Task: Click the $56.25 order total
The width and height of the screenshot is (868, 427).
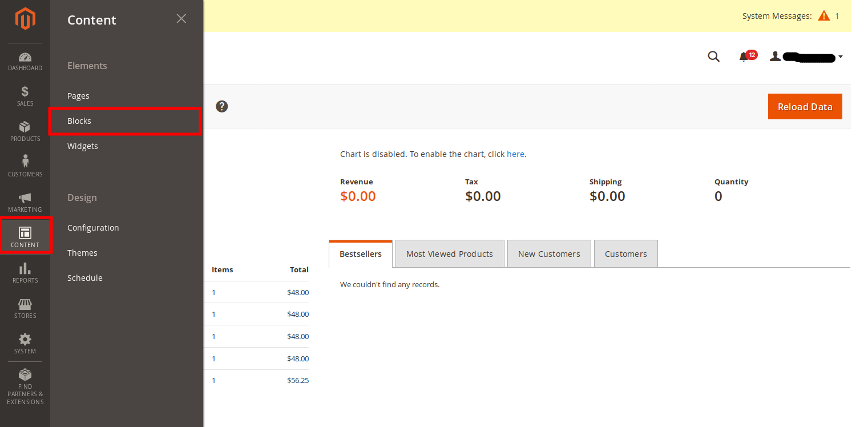Action: click(x=298, y=380)
